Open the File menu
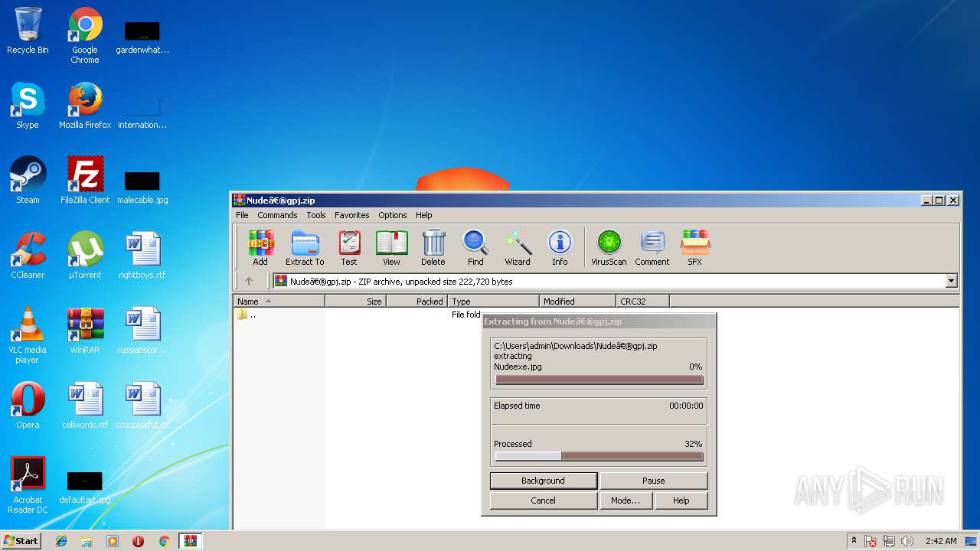This screenshot has height=551, width=980. tap(242, 215)
